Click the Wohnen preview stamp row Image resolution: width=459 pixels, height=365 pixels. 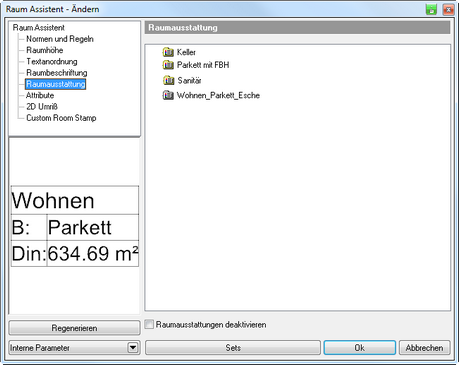point(75,200)
